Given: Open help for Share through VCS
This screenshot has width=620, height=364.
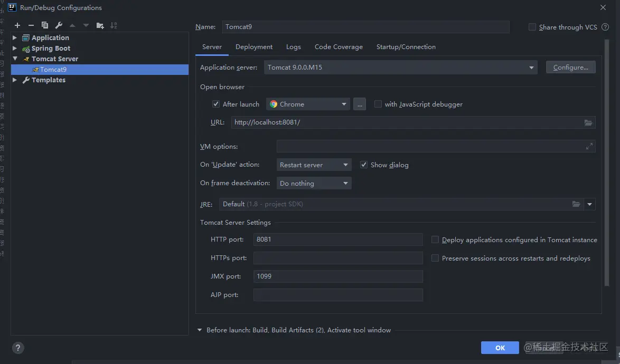Looking at the screenshot, I should click(x=605, y=27).
